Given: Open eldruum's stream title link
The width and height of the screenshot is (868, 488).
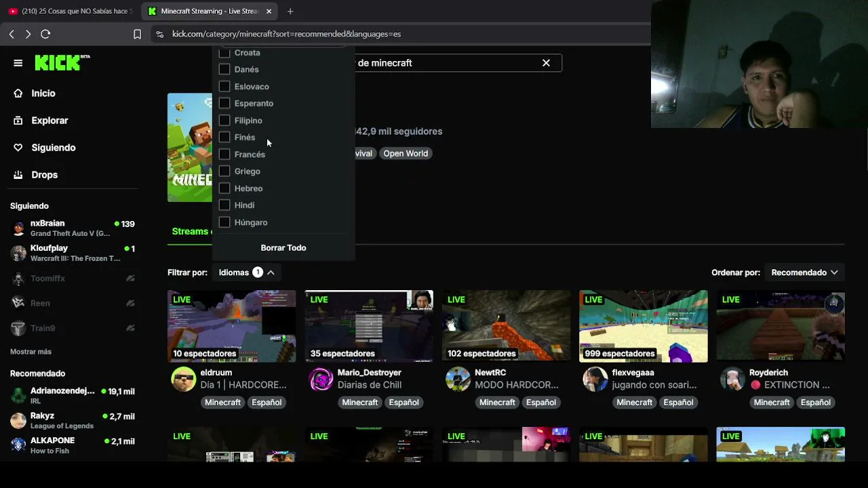Looking at the screenshot, I should pyautogui.click(x=243, y=385).
